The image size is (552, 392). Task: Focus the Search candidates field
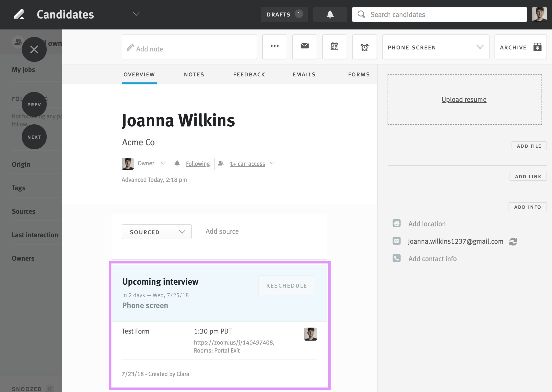point(439,14)
